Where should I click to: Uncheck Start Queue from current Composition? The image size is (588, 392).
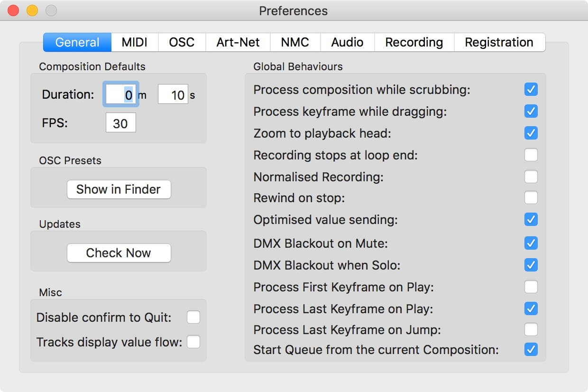pyautogui.click(x=531, y=350)
